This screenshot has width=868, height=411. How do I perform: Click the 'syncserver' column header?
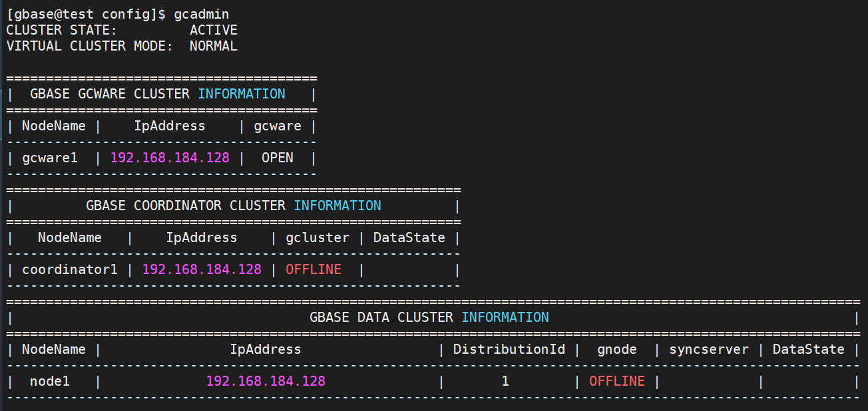tap(709, 349)
